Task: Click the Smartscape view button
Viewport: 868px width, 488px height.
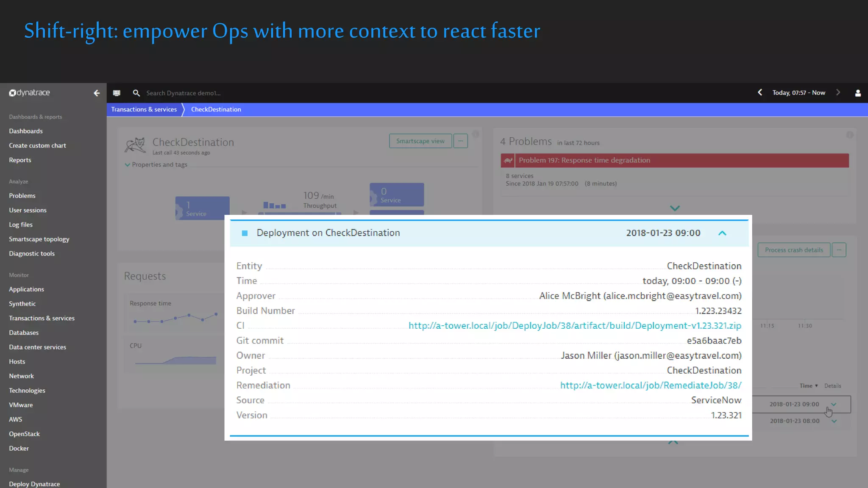Action: tap(420, 141)
